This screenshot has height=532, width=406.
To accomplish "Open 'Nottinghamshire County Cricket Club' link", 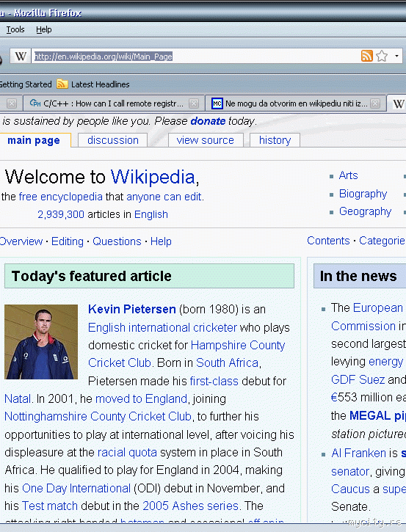I will pyautogui.click(x=98, y=417).
